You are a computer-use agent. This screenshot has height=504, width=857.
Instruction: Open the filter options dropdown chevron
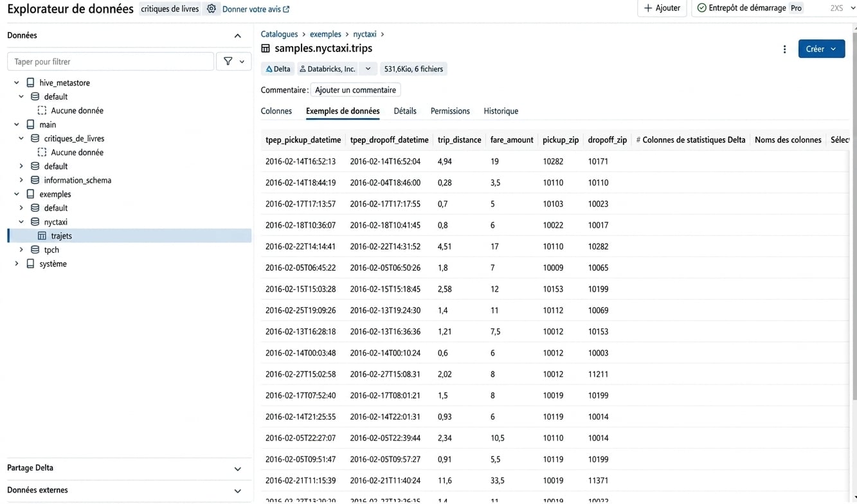[x=242, y=62]
